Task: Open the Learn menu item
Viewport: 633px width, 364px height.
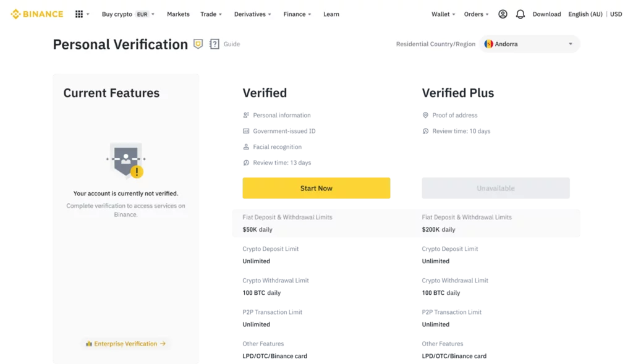Action: pyautogui.click(x=331, y=14)
